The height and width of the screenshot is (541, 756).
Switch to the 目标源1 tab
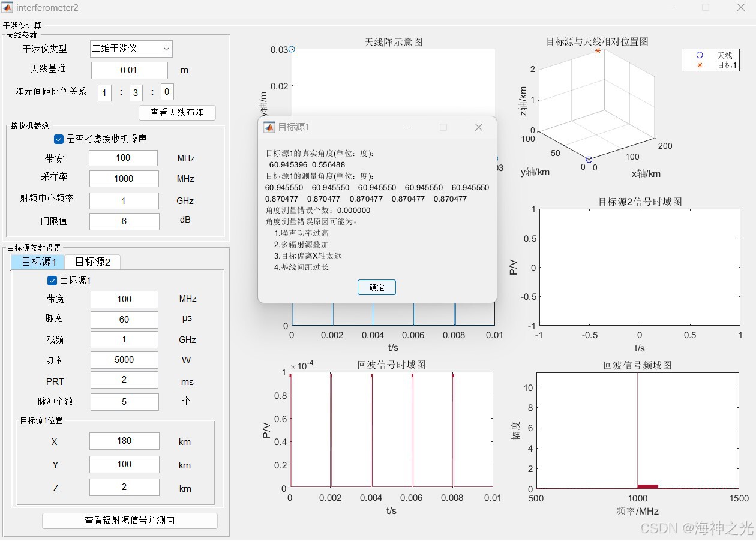pyautogui.click(x=38, y=262)
